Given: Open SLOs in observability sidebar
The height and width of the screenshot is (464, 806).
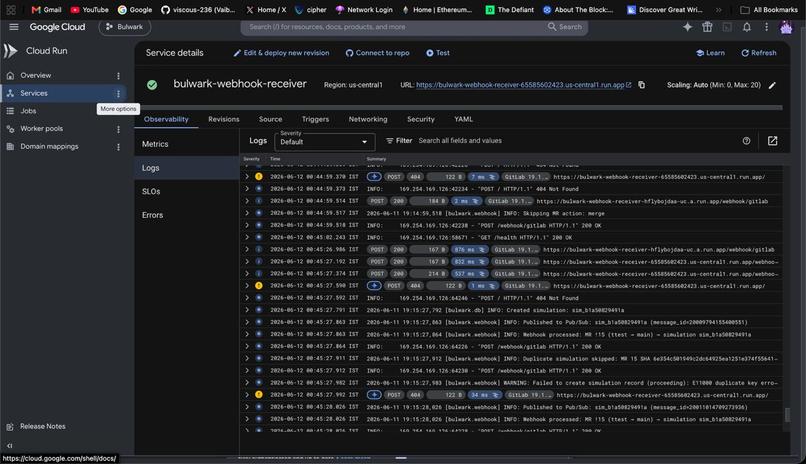Looking at the screenshot, I should 187,192.
